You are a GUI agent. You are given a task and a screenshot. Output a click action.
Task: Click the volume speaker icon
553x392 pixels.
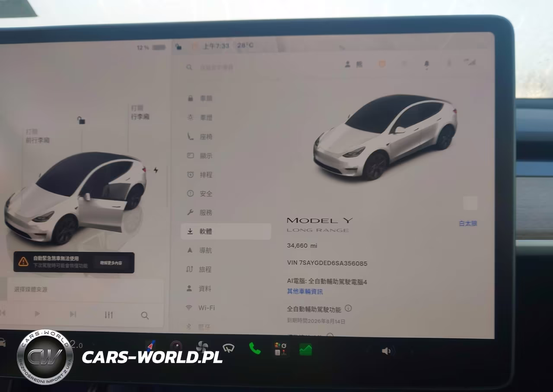click(x=386, y=351)
